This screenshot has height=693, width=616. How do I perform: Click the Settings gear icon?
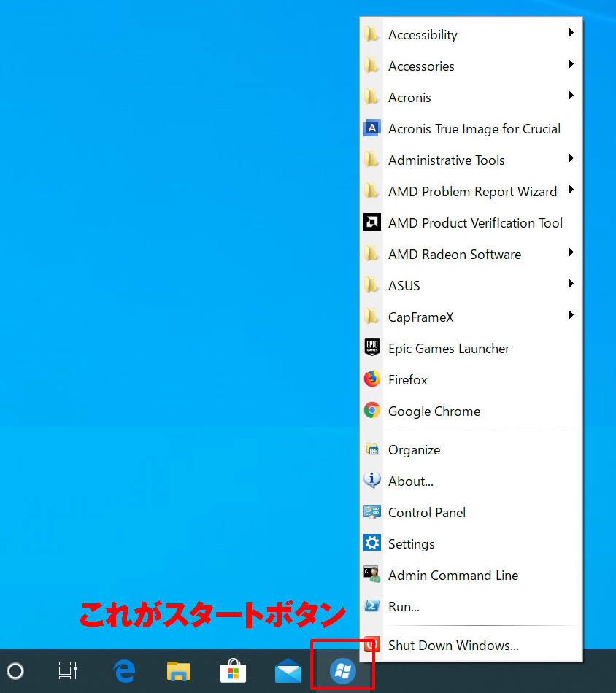coord(372,543)
